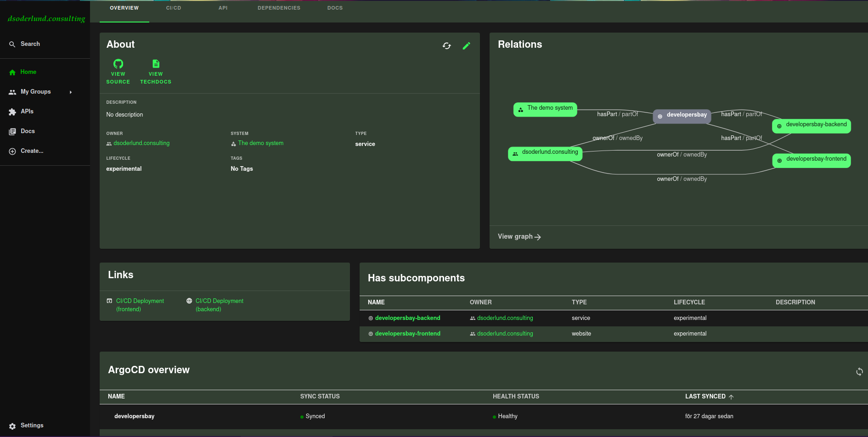
Task: Open CI/CD Deployment (frontend) link
Action: pyautogui.click(x=140, y=305)
